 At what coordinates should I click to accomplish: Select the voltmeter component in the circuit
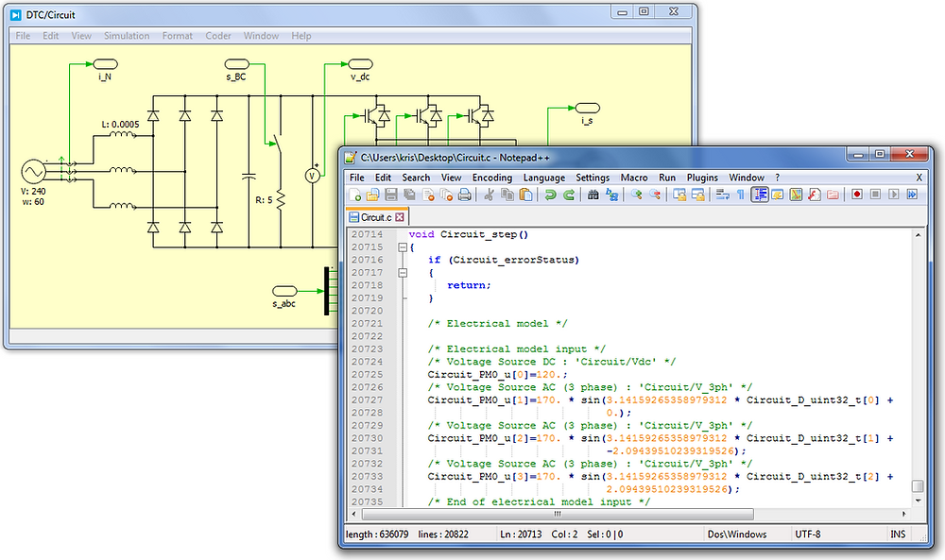click(312, 176)
